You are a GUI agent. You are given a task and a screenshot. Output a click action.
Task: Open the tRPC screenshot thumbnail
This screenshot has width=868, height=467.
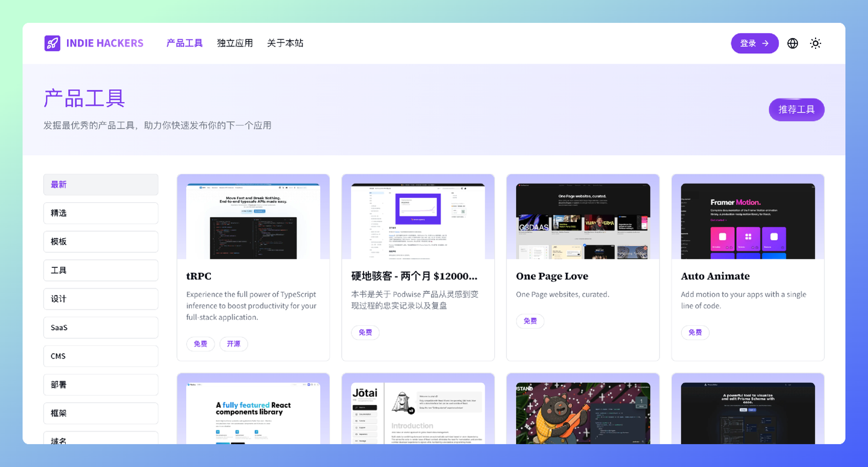(x=253, y=221)
